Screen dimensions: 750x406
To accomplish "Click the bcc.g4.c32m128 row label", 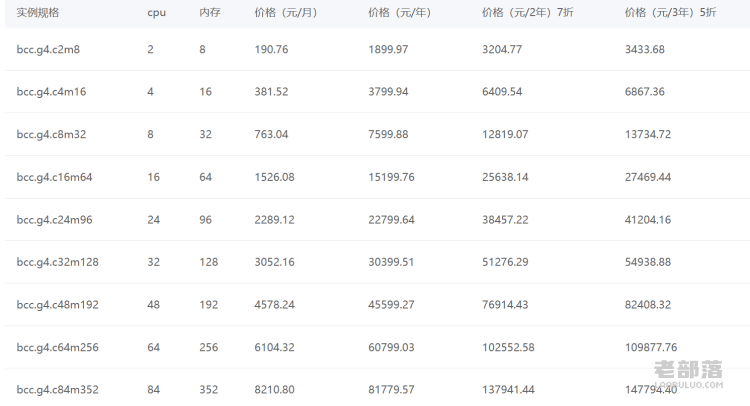I will (x=57, y=262).
